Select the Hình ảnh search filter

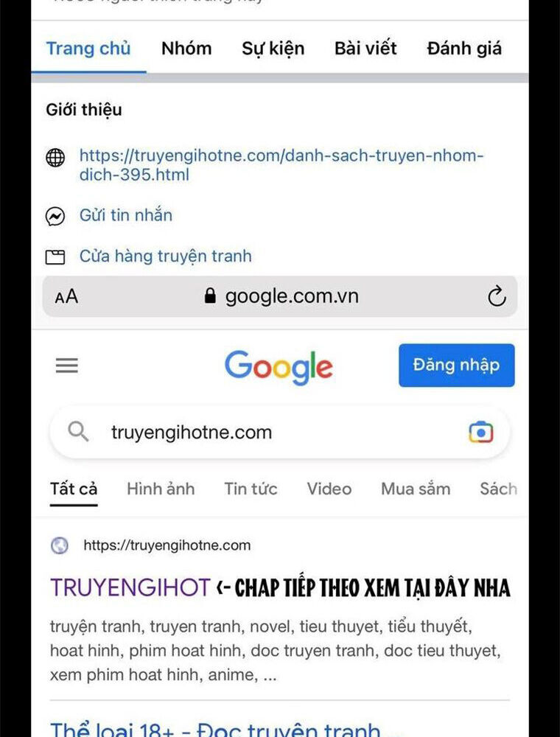point(161,489)
